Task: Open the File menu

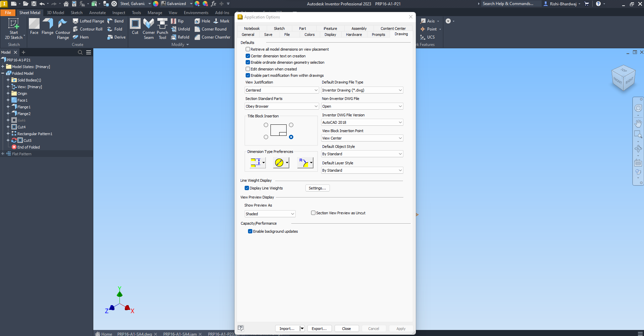Action: coord(8,13)
